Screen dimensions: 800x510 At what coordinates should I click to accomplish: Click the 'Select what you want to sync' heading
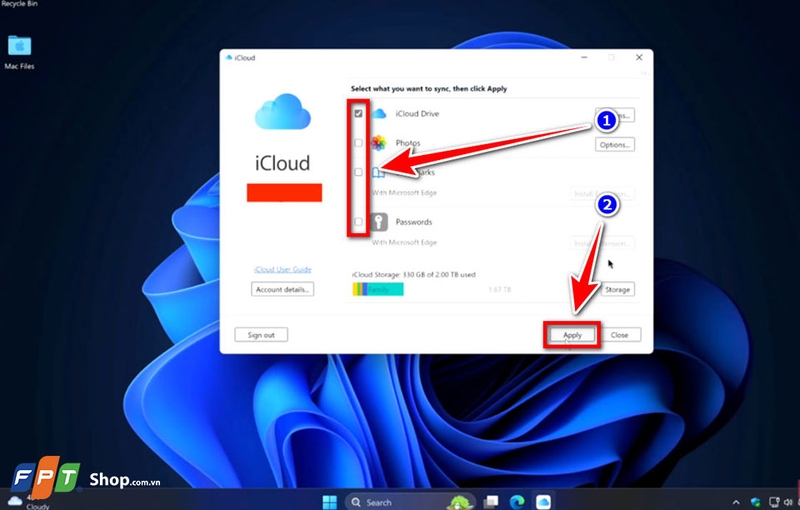pos(429,89)
